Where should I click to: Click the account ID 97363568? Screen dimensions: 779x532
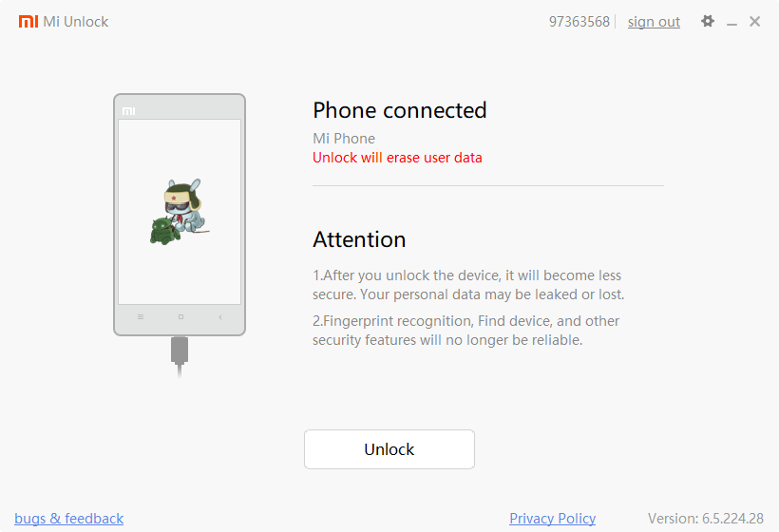tap(579, 22)
